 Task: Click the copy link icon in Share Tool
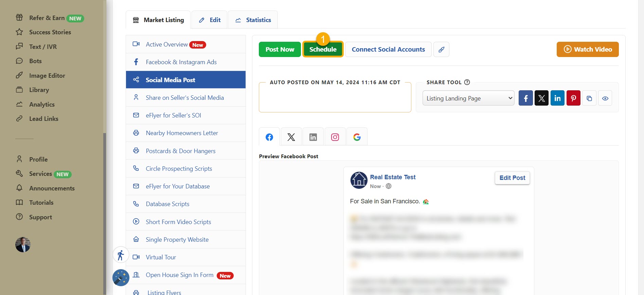pos(589,98)
